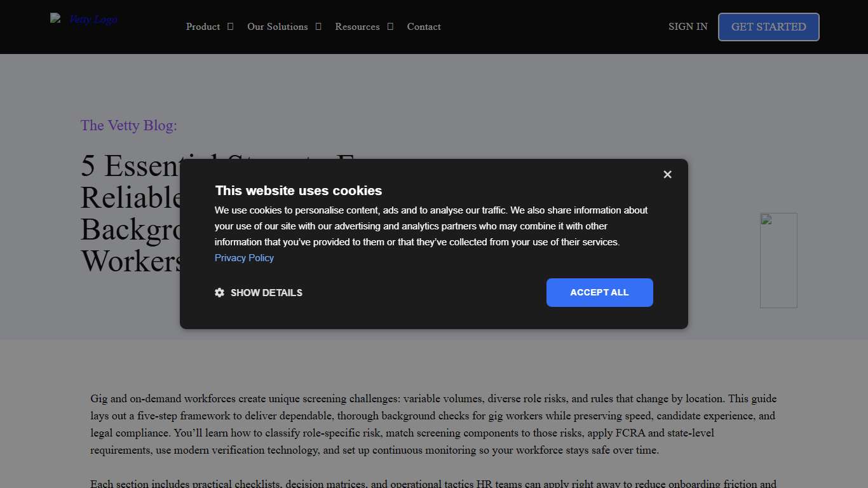The height and width of the screenshot is (488, 868).
Task: Click "The Vetty Blog:" heading label
Action: 129,126
